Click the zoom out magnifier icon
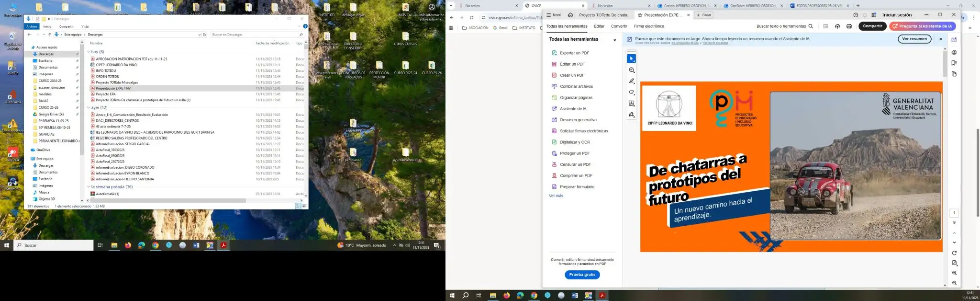This screenshot has width=980, height=301. point(954,283)
